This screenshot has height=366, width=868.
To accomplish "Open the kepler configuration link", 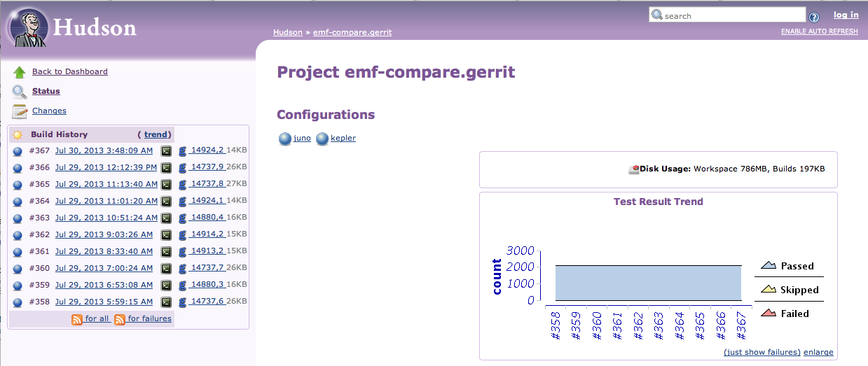I will pos(343,138).
